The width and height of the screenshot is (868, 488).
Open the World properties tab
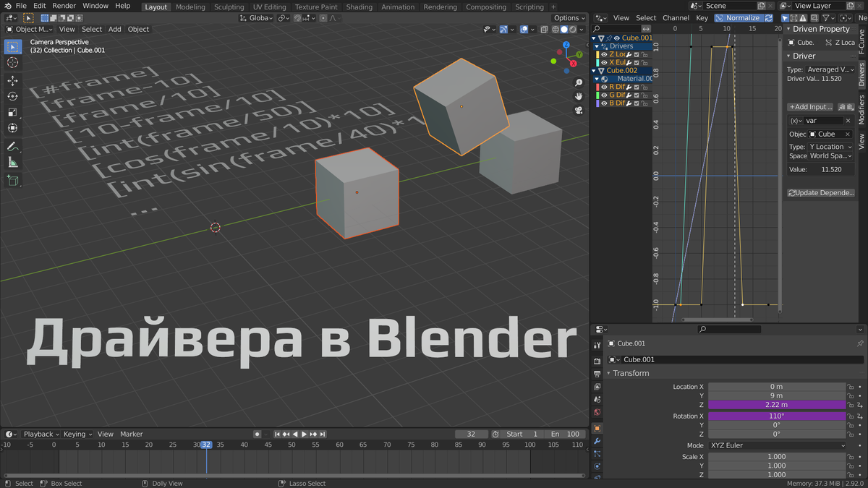(x=597, y=412)
